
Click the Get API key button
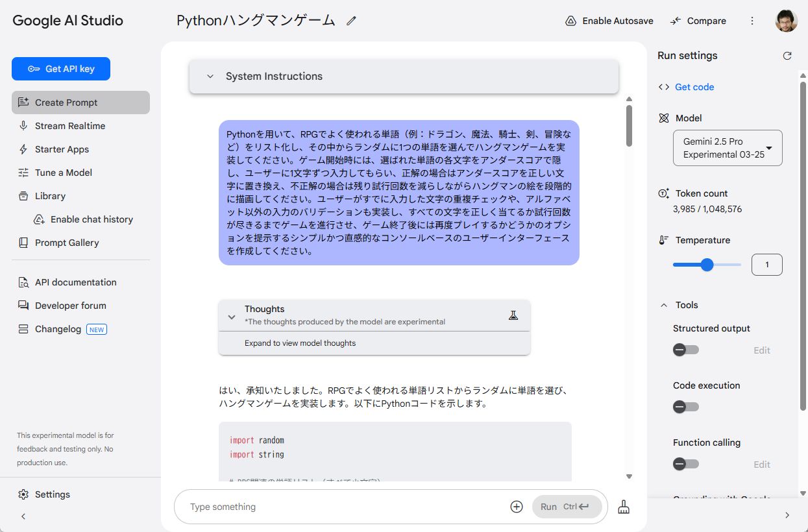60,68
